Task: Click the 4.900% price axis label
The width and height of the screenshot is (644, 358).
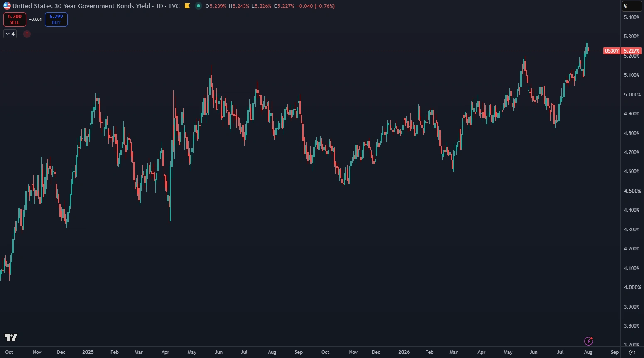Action: (632, 114)
